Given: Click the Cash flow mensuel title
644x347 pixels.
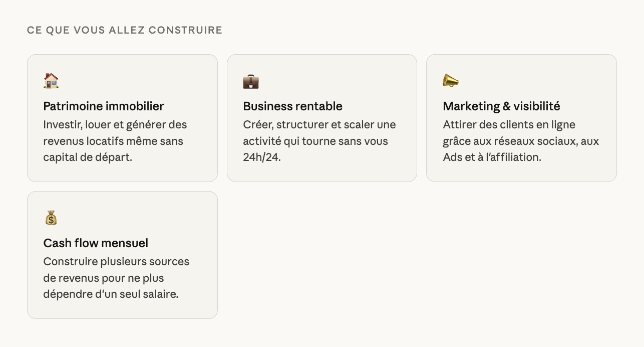Looking at the screenshot, I should 96,243.
